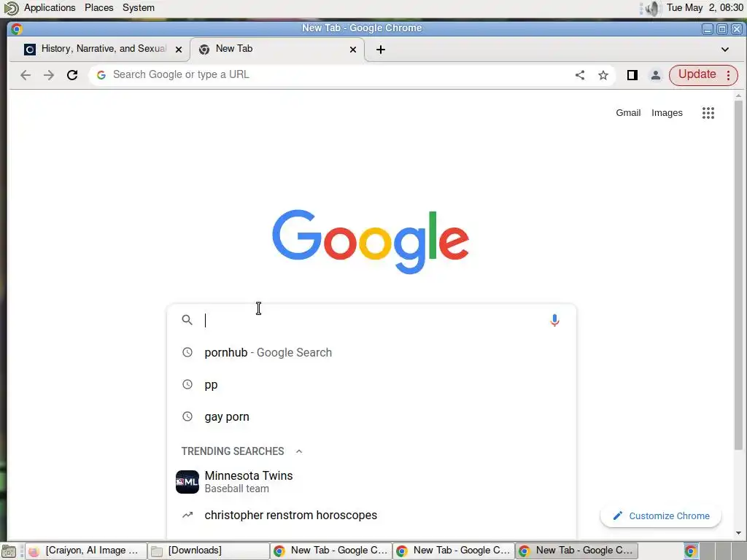
Task: Select Minnesota Twins trending search
Action: (371, 482)
